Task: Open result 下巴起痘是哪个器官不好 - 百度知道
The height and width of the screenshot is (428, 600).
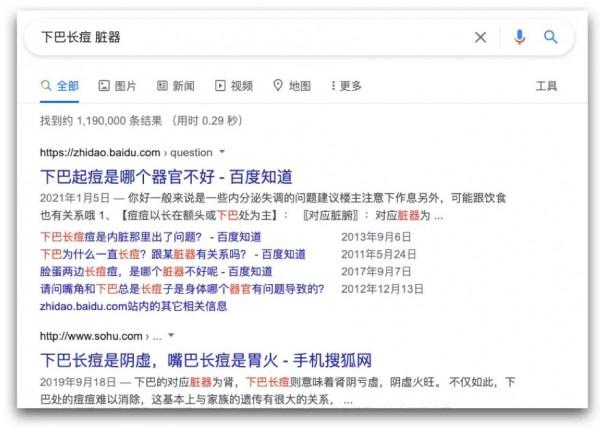Action: click(x=166, y=177)
